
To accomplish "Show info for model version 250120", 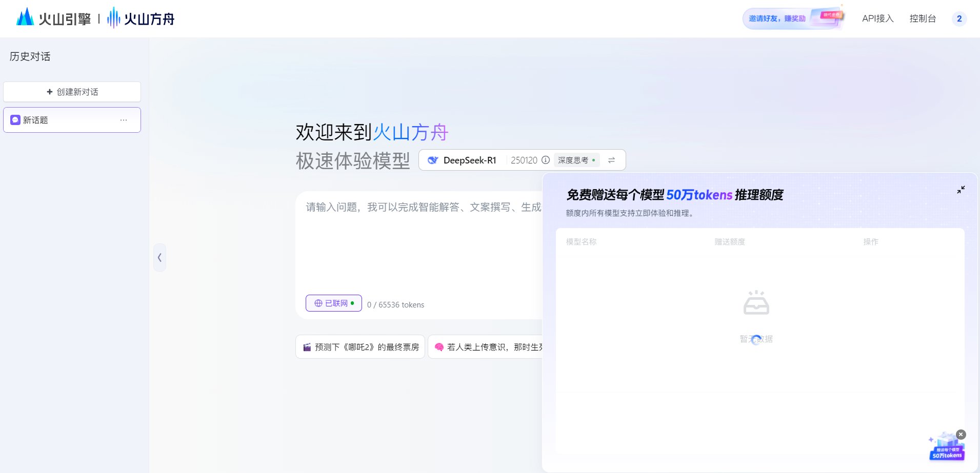I will [x=546, y=160].
